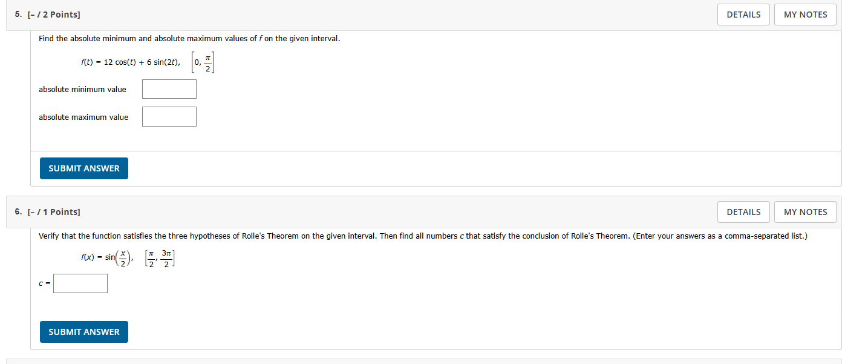The height and width of the screenshot is (364, 868).
Task: Open MY NOTES for question 5
Action: 805,15
